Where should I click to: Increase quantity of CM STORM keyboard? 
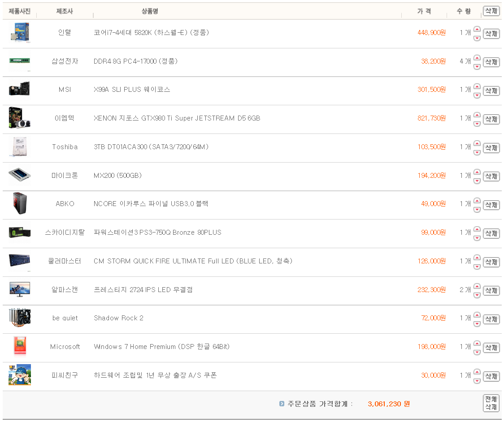[477, 258]
